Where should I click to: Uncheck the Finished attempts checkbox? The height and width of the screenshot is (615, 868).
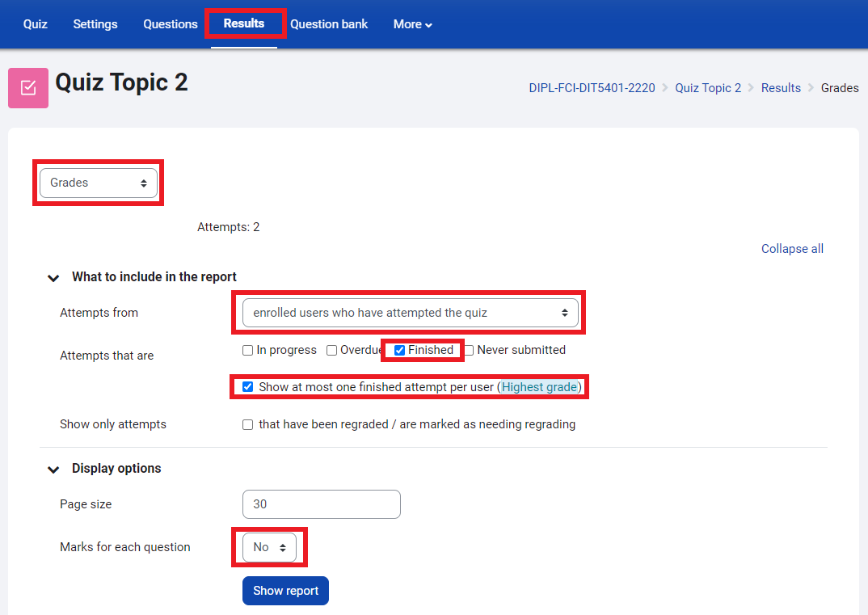point(399,351)
